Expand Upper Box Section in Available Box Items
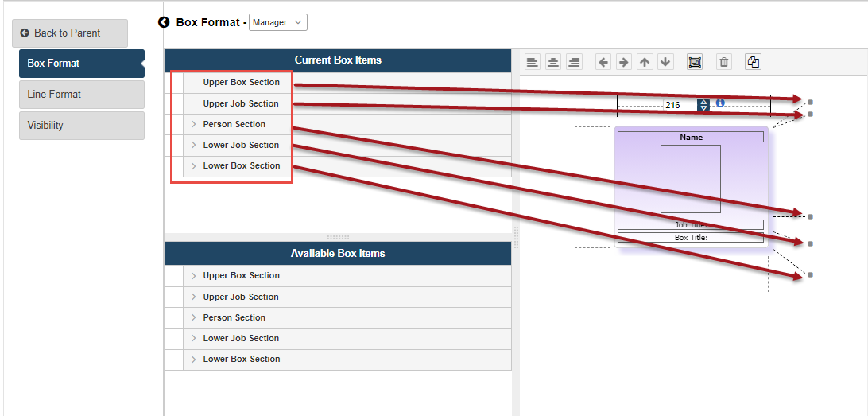This screenshot has width=868, height=416. 193,275
